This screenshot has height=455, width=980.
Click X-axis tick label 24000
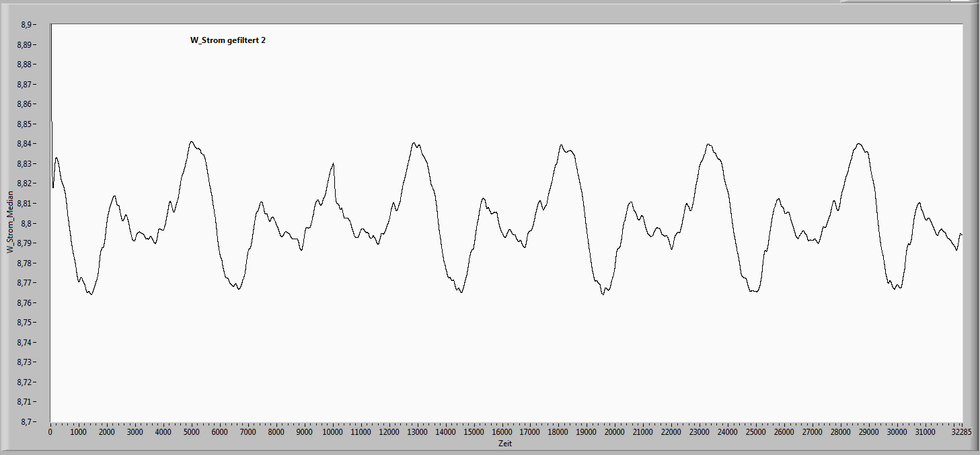coord(728,432)
